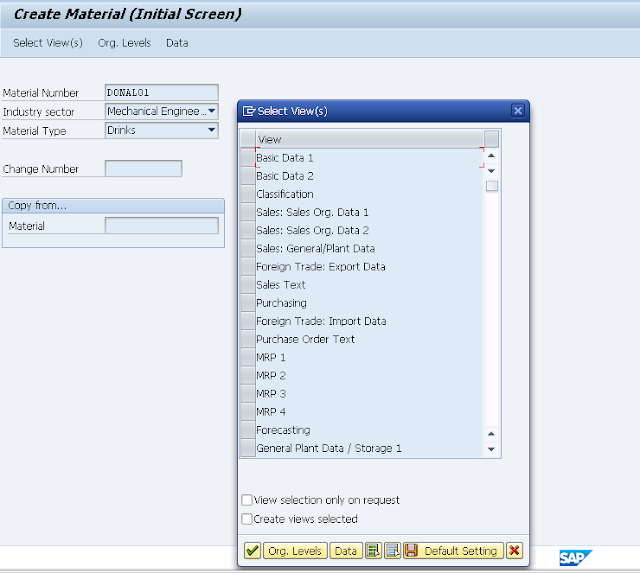The width and height of the screenshot is (640, 573).
Task: Click Data in the top toolbar
Action: [177, 43]
